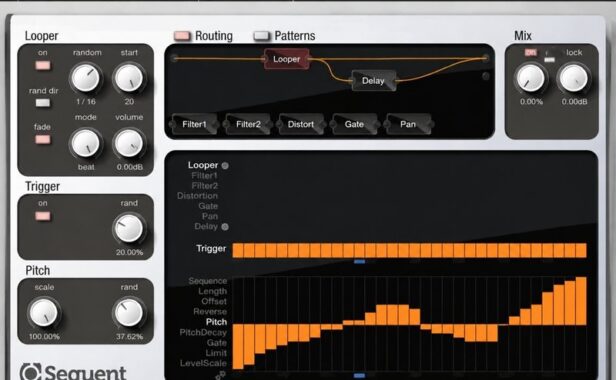This screenshot has height=380, width=616.
Task: Click the dot indicator next to Looper pattern row
Action: [225, 165]
